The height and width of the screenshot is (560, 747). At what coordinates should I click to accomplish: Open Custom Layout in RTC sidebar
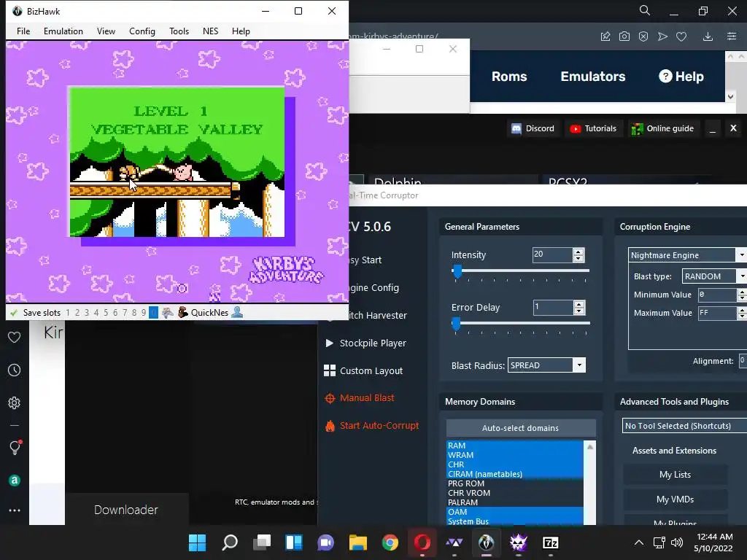[x=363, y=370]
